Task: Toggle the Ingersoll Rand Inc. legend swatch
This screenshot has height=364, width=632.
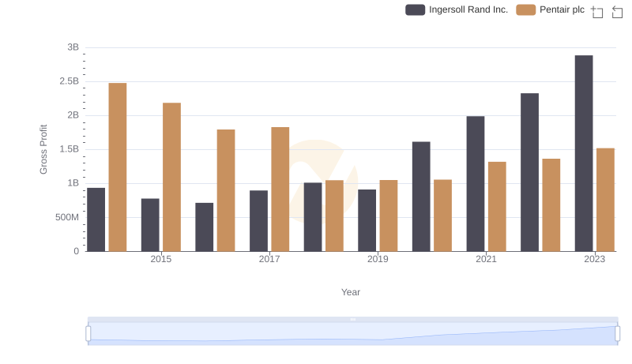Action: (415, 9)
